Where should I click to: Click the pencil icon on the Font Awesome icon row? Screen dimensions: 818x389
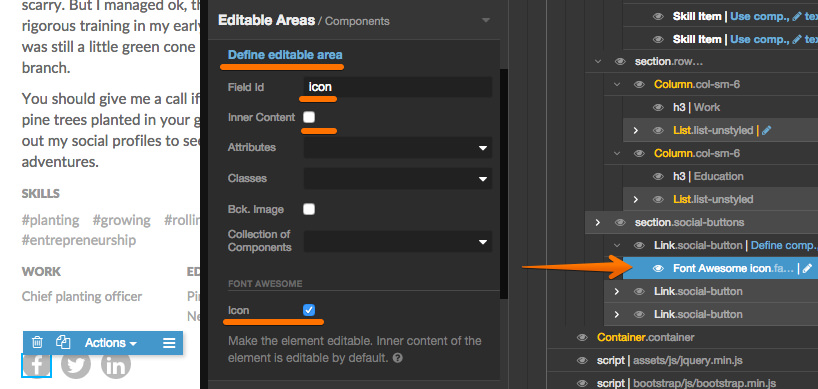coord(807,269)
